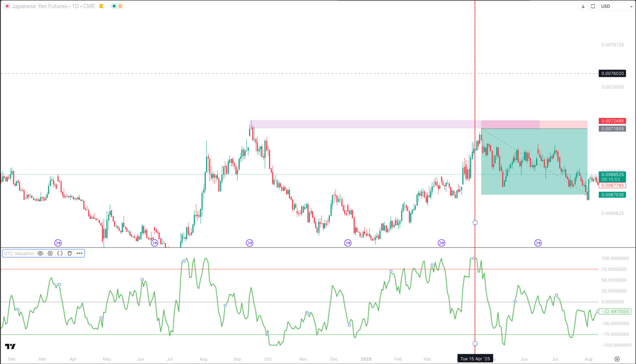This screenshot has width=636, height=364.
Task: Hide UTC Valuation indicator with eye icon
Action: pyautogui.click(x=41, y=254)
